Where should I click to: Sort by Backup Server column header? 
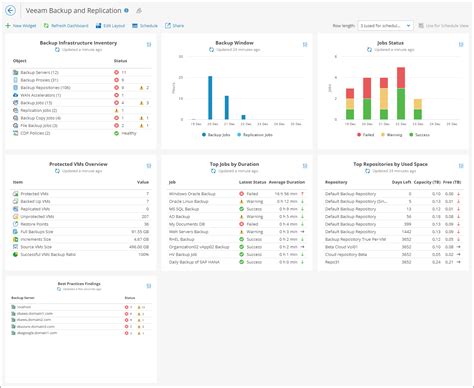pos(23,298)
